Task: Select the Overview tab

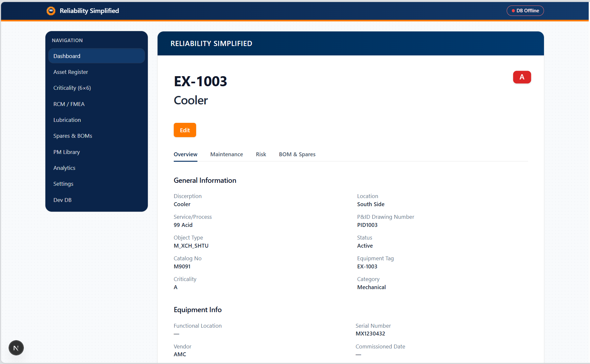Action: (185, 154)
